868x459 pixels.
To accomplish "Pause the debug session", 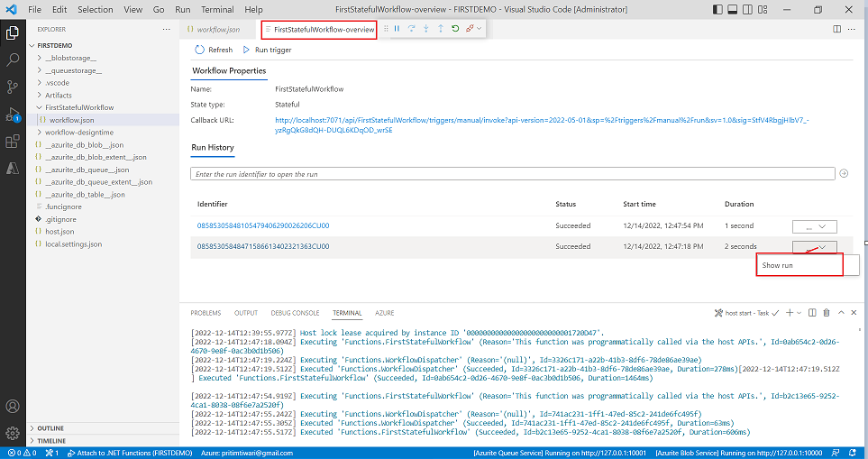I will tap(397, 29).
